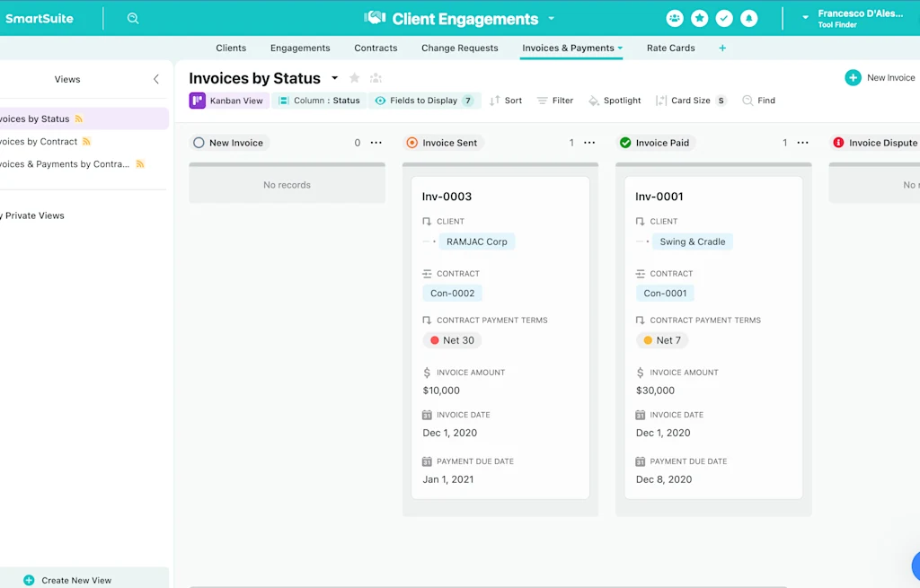This screenshot has width=920, height=588.
Task: Click the $30,000 invoice amount
Action: (x=655, y=391)
